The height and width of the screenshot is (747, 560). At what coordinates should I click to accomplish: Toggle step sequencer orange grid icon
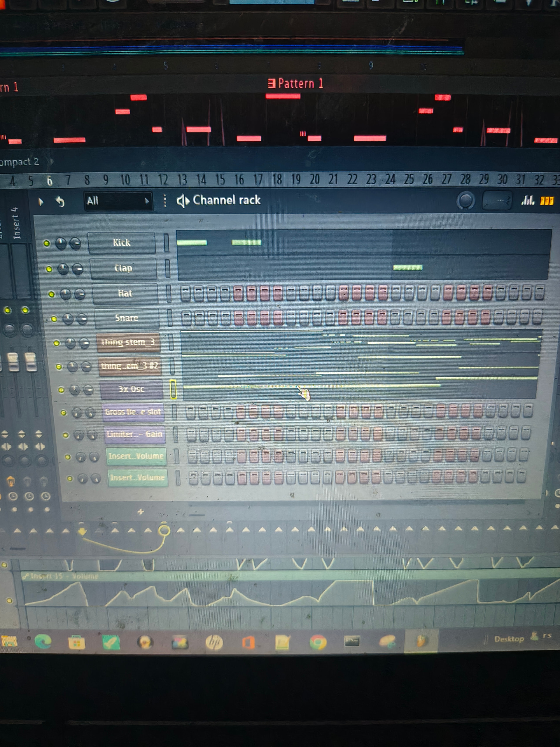(x=547, y=201)
